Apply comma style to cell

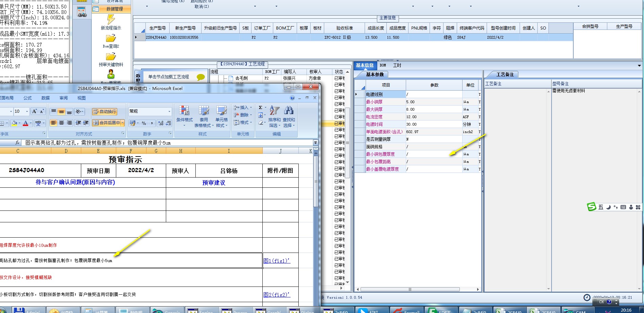[x=152, y=123]
